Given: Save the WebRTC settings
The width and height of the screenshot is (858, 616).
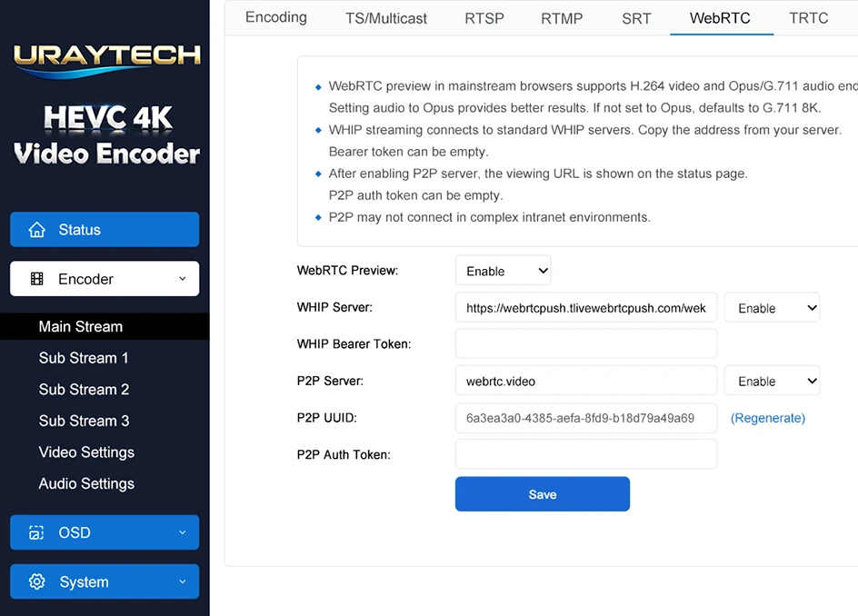Looking at the screenshot, I should (543, 494).
